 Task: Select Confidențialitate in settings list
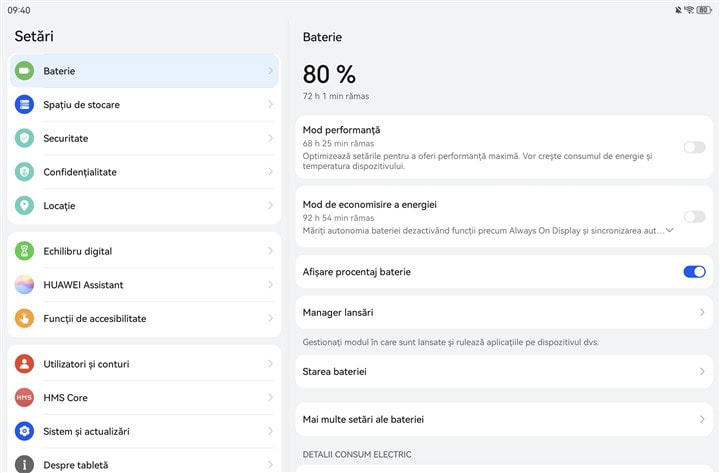[x=144, y=172]
